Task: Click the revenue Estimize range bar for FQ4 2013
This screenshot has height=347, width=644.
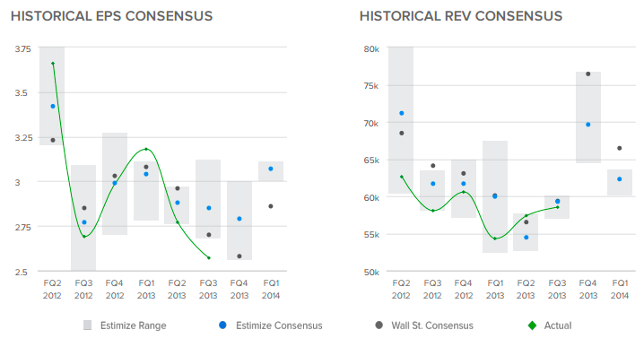Action: [588, 117]
